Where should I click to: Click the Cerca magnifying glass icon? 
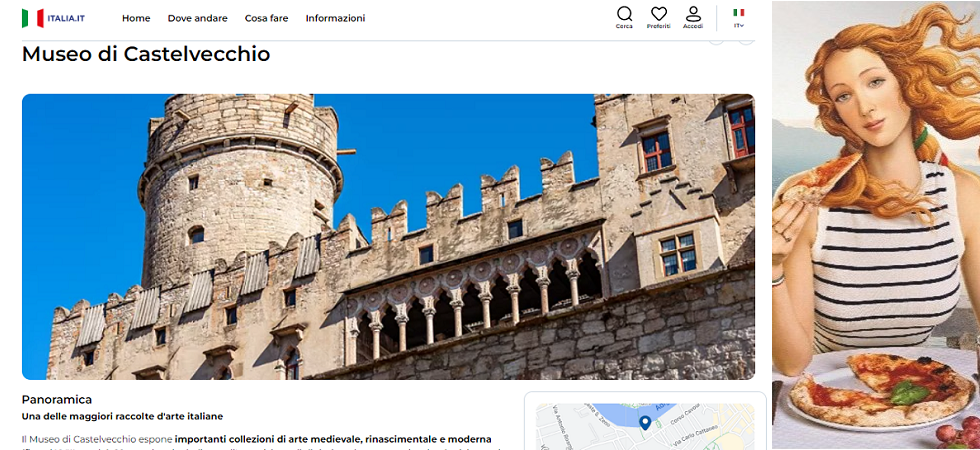click(x=624, y=14)
